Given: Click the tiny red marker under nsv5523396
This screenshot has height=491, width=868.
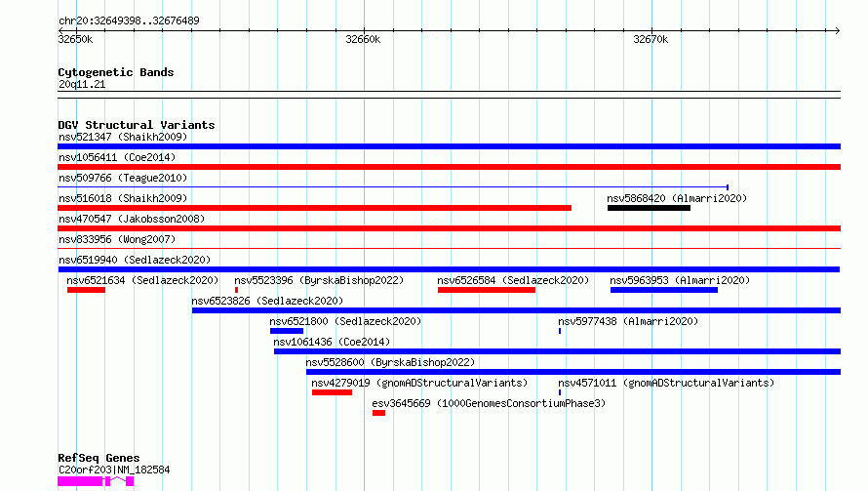Looking at the screenshot, I should point(236,290).
